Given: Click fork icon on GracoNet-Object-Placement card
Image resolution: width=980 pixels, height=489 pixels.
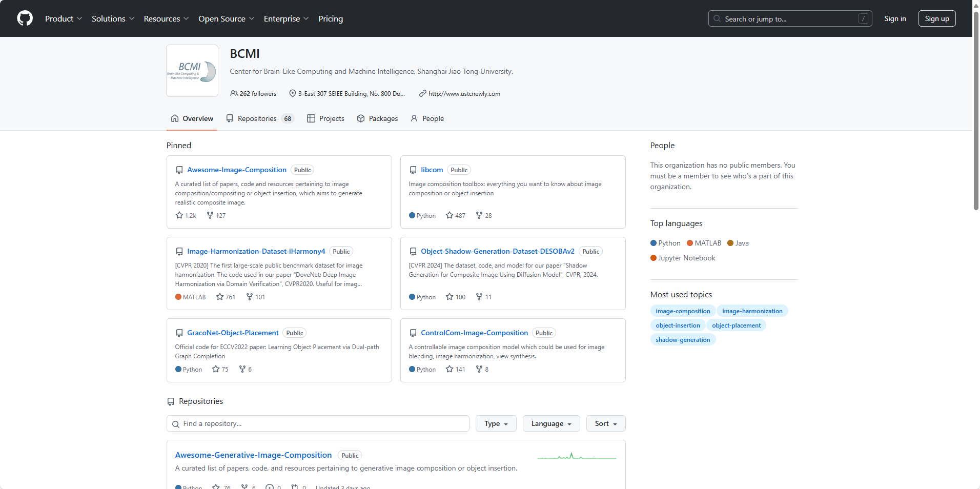Looking at the screenshot, I should tap(242, 369).
